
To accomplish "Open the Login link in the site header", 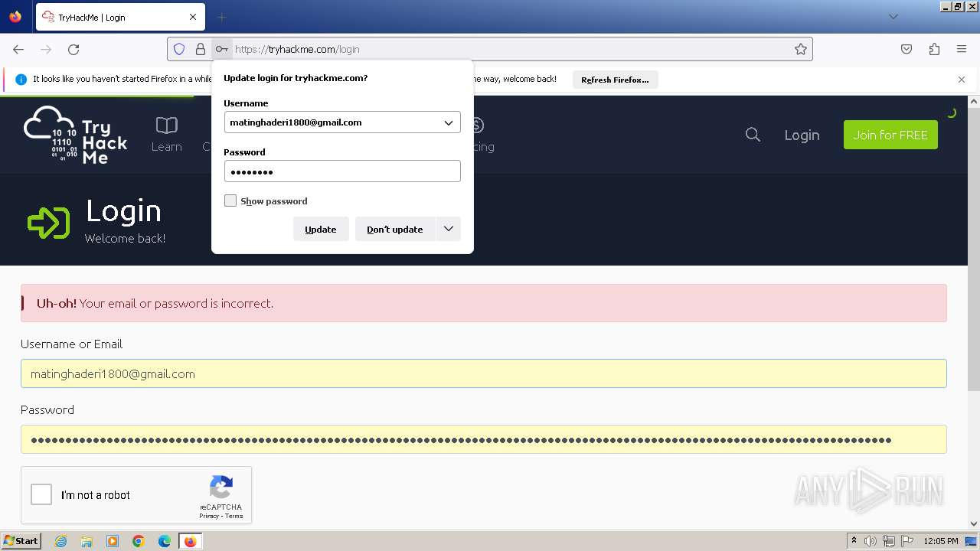I will (x=802, y=135).
